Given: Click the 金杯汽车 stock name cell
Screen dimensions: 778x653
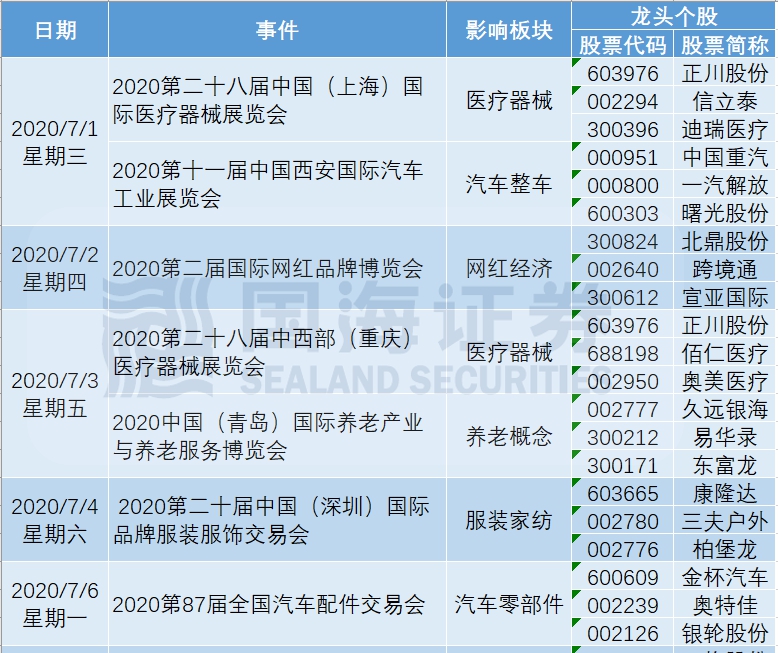Looking at the screenshot, I should click(x=725, y=577).
